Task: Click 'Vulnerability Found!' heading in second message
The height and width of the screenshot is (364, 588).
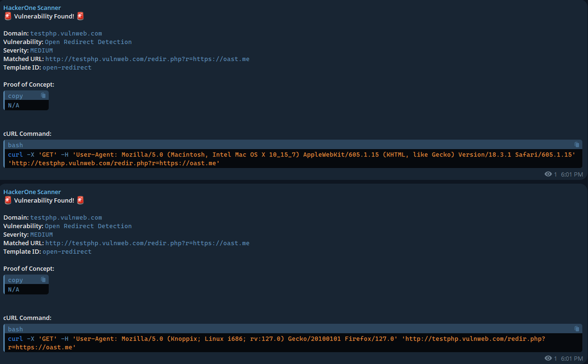Action: 44,201
